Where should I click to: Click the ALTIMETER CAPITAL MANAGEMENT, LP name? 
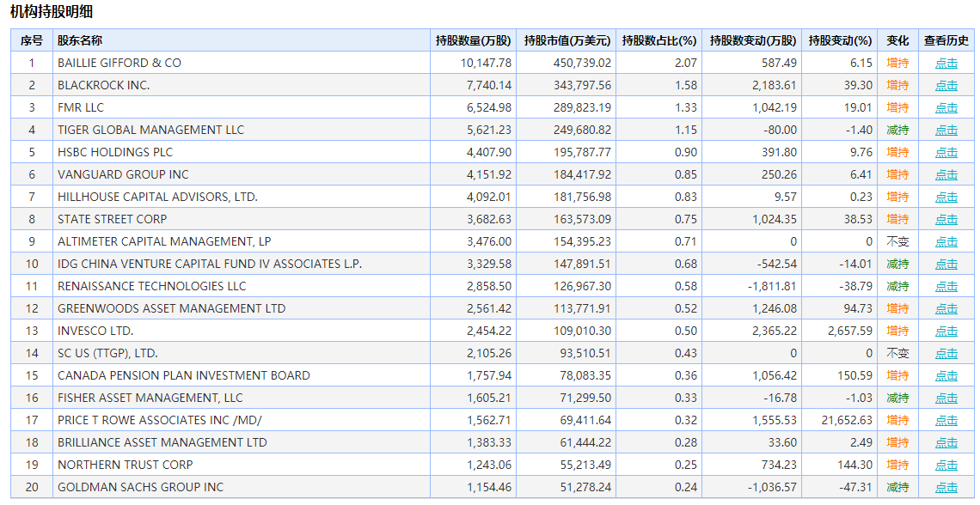(x=164, y=242)
